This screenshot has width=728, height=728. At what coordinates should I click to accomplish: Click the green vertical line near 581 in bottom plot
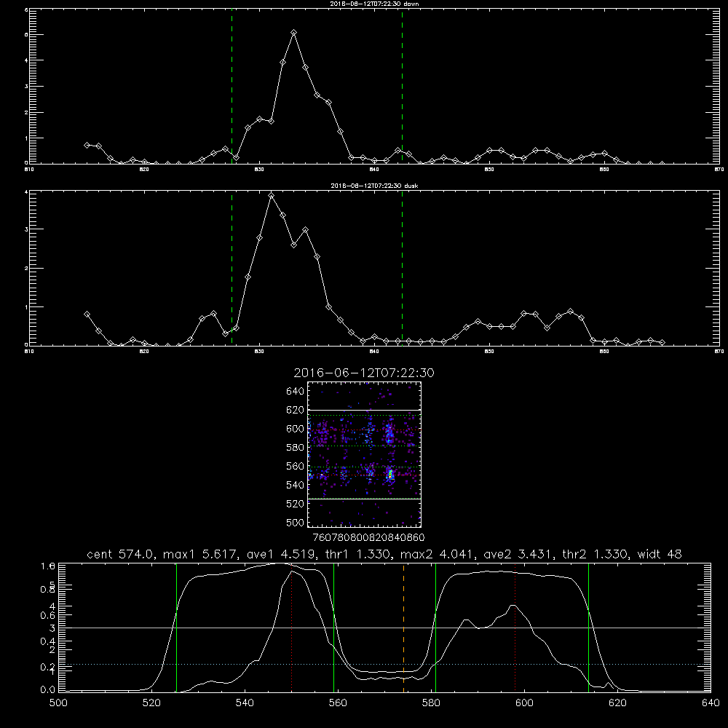pyautogui.click(x=435, y=628)
